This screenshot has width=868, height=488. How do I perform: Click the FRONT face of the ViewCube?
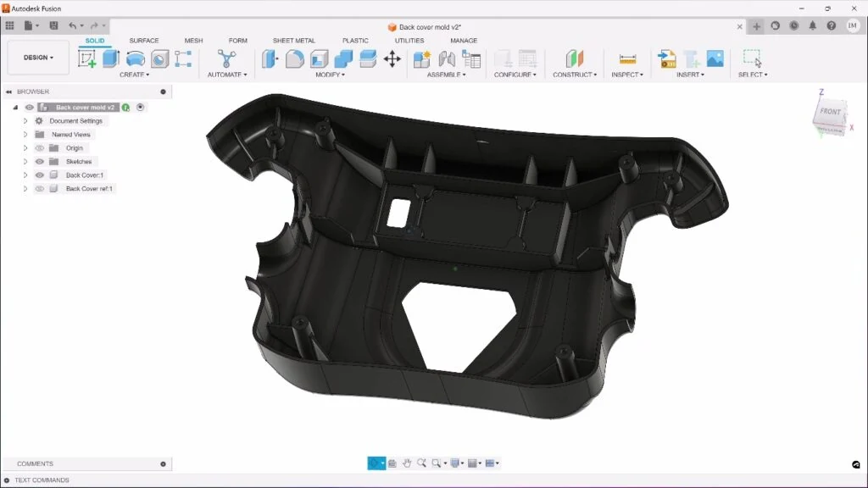coord(830,112)
